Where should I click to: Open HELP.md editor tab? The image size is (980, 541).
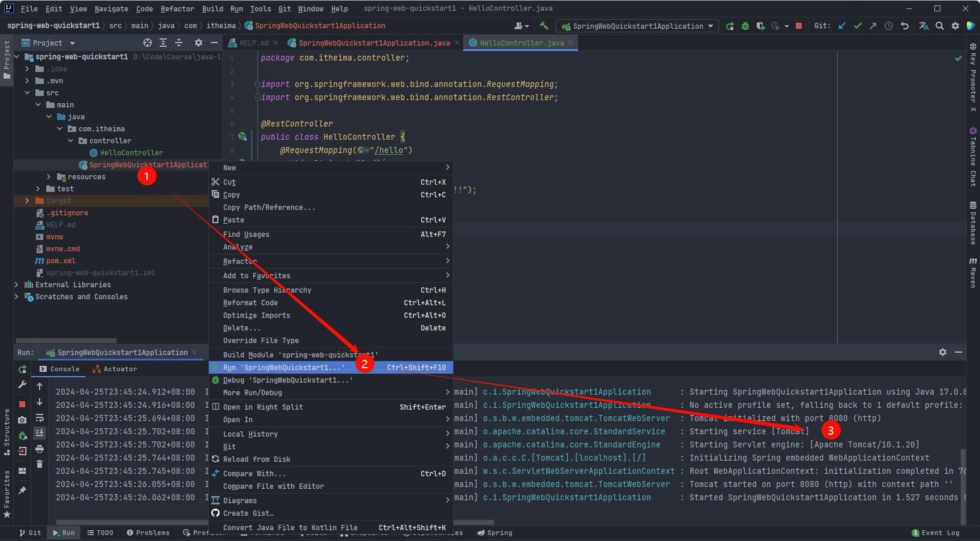(253, 43)
